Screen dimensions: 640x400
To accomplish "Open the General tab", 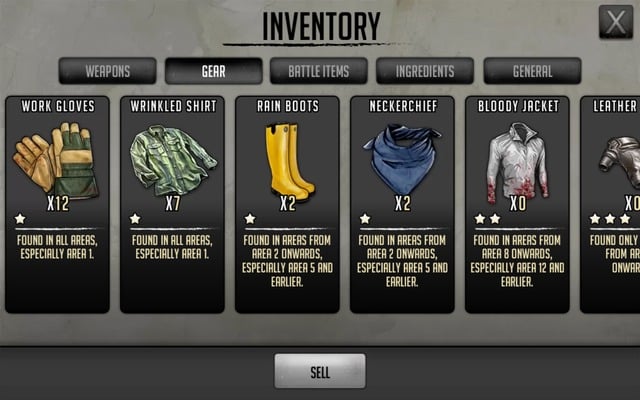I will point(532,71).
